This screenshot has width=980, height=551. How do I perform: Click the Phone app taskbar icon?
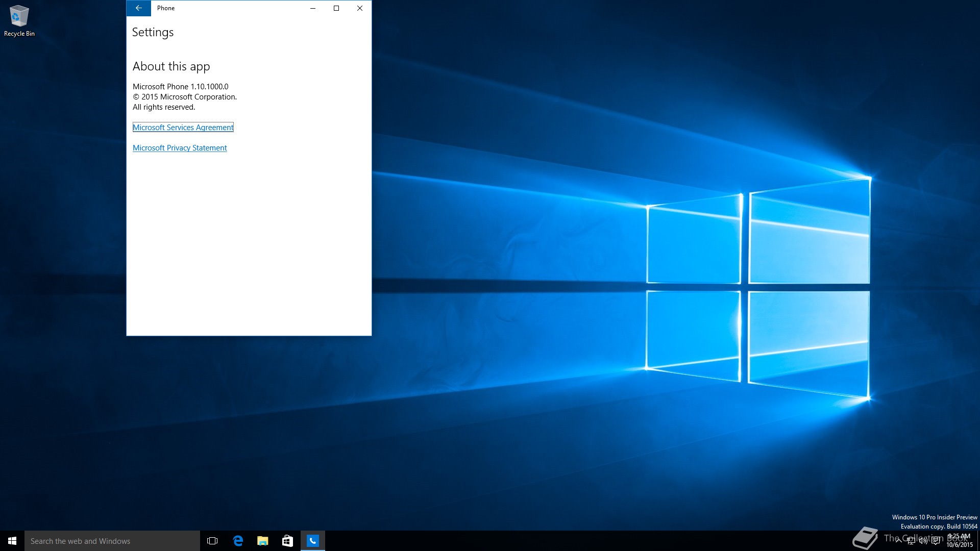pos(313,541)
